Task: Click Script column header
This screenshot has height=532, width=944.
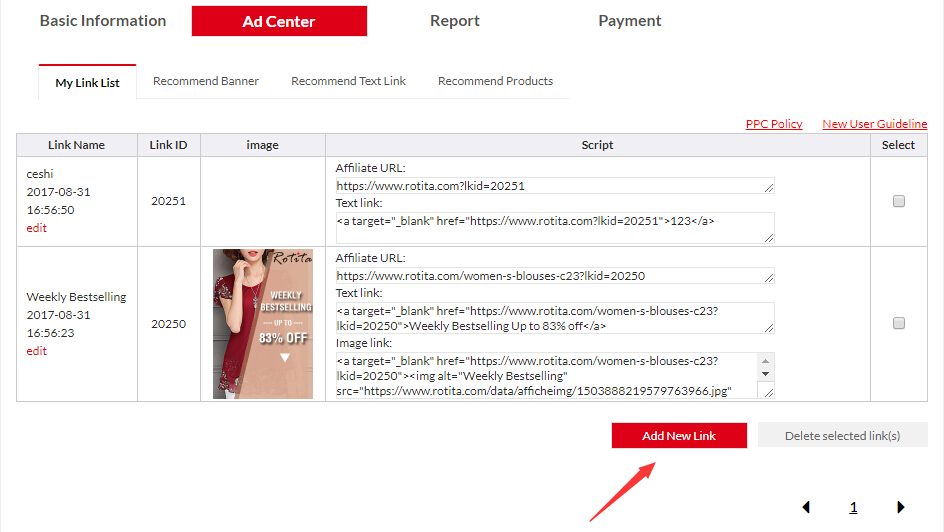Action: 597,145
